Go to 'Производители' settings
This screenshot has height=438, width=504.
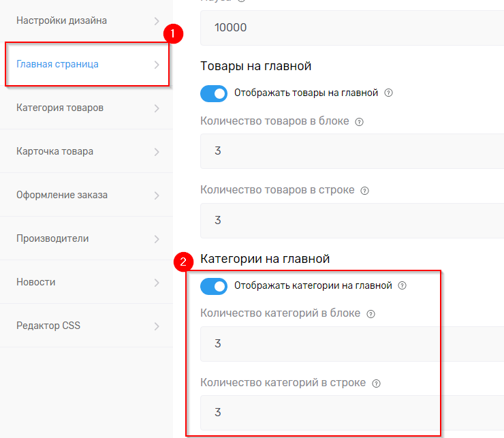52,238
